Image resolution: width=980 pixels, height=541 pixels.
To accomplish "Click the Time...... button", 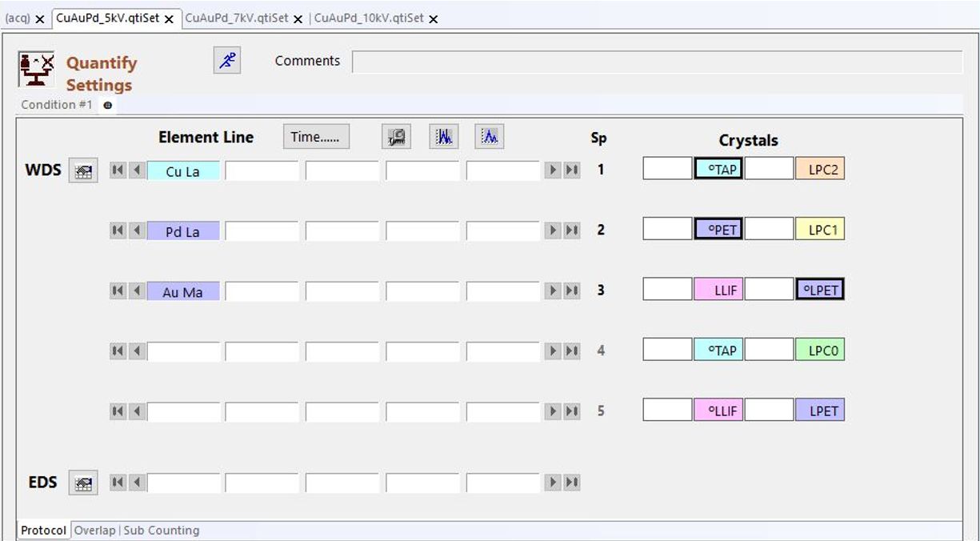I will 316,137.
